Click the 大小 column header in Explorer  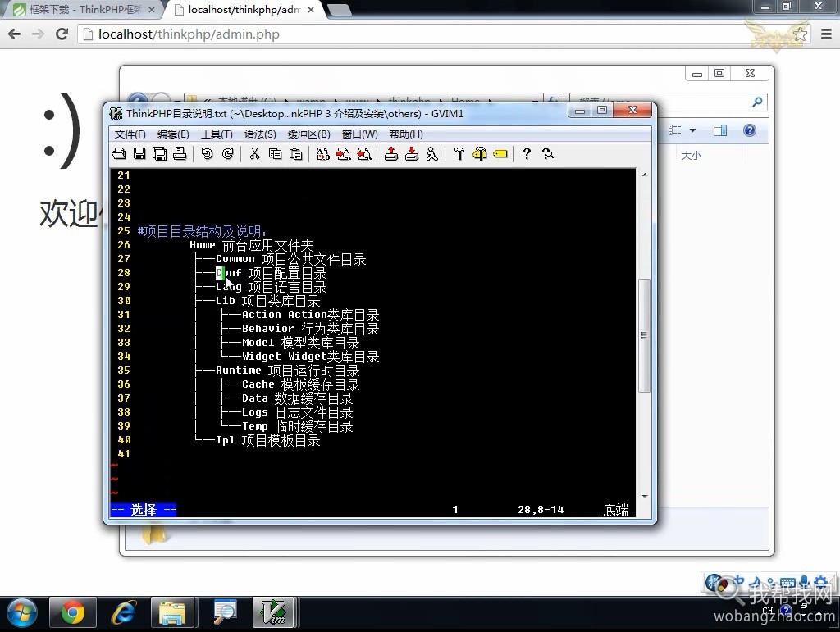point(691,156)
